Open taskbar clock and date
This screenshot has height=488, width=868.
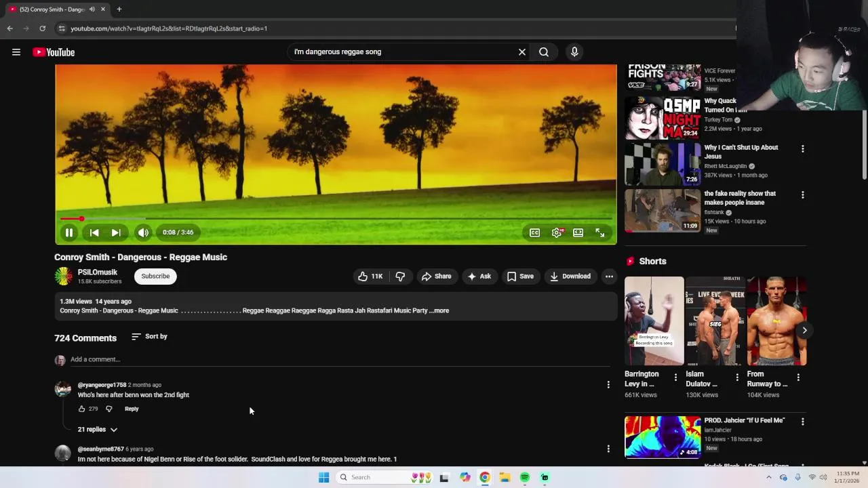848,477
